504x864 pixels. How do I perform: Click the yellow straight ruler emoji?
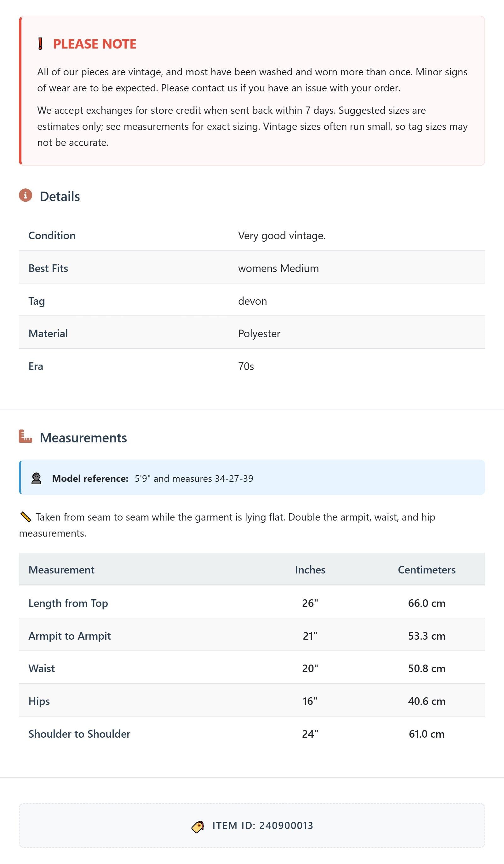[26, 517]
